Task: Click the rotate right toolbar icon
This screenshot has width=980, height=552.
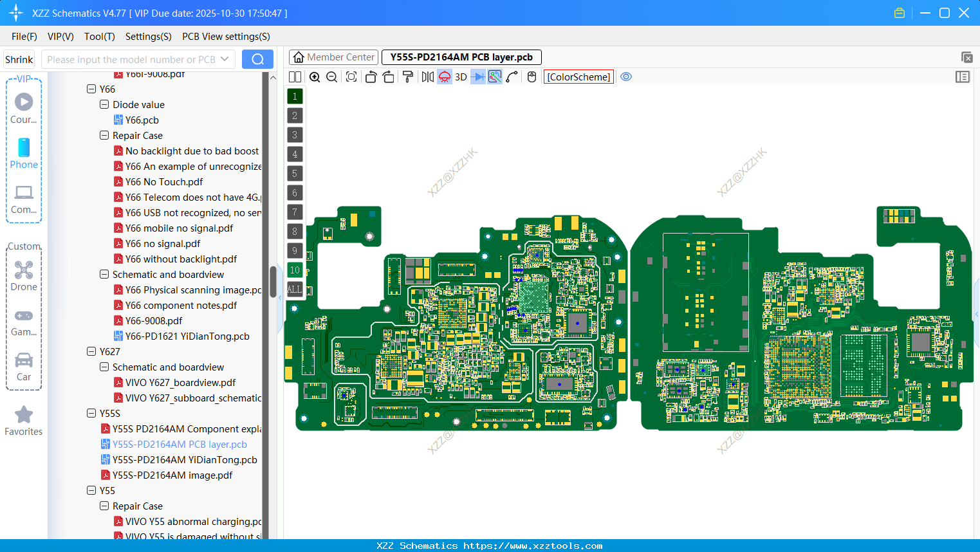Action: tap(388, 77)
